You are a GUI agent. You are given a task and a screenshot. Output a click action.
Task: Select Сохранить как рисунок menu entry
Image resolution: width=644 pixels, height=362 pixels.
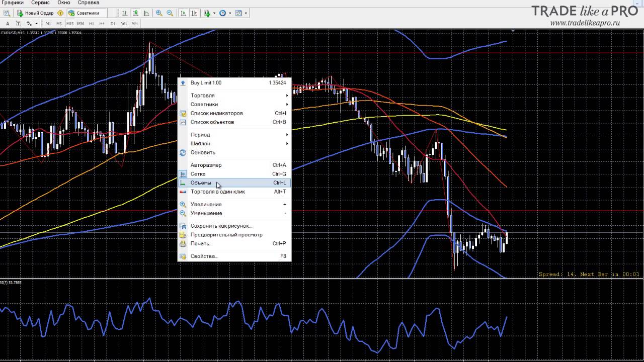click(234, 226)
